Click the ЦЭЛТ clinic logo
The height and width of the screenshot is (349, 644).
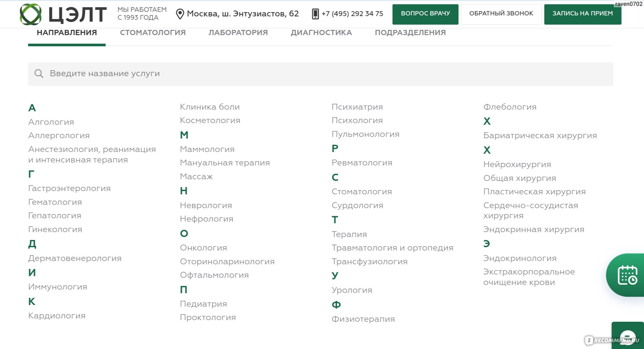(x=63, y=14)
